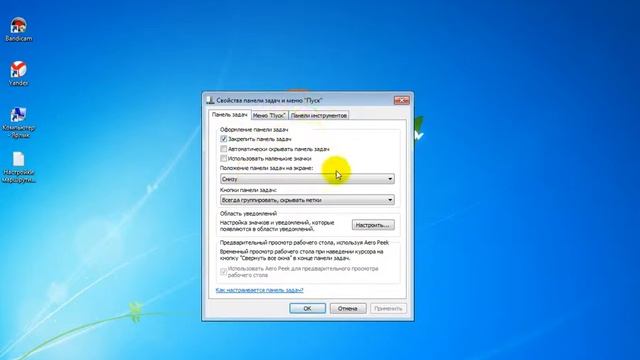The width and height of the screenshot is (640, 360).
Task: Click the Оформление панели задач group label
Action: click(x=254, y=129)
